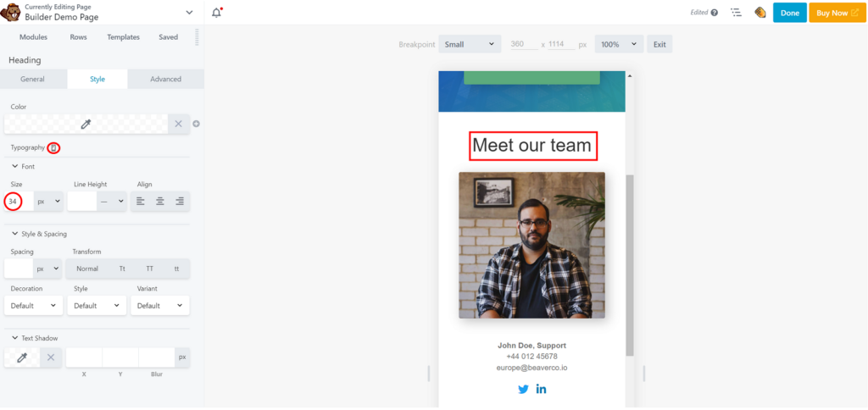Image resolution: width=868 pixels, height=410 pixels.
Task: Switch to the Templates tab
Action: (124, 37)
